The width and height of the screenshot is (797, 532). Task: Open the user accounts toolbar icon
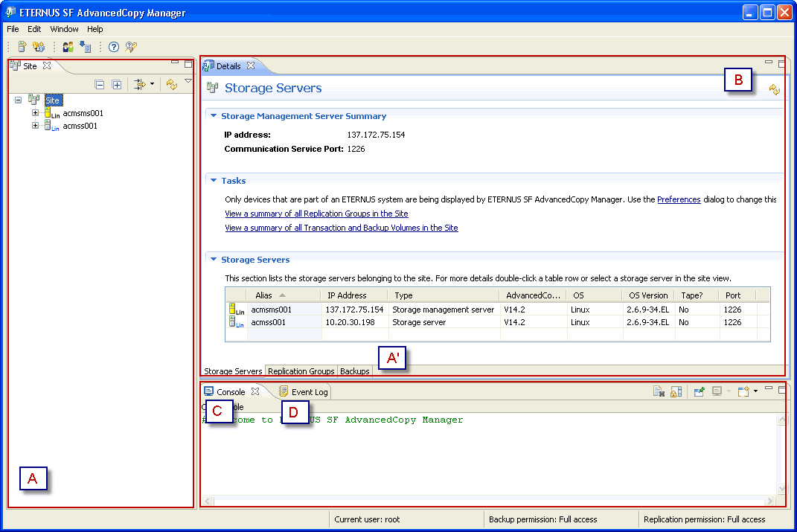click(68, 47)
